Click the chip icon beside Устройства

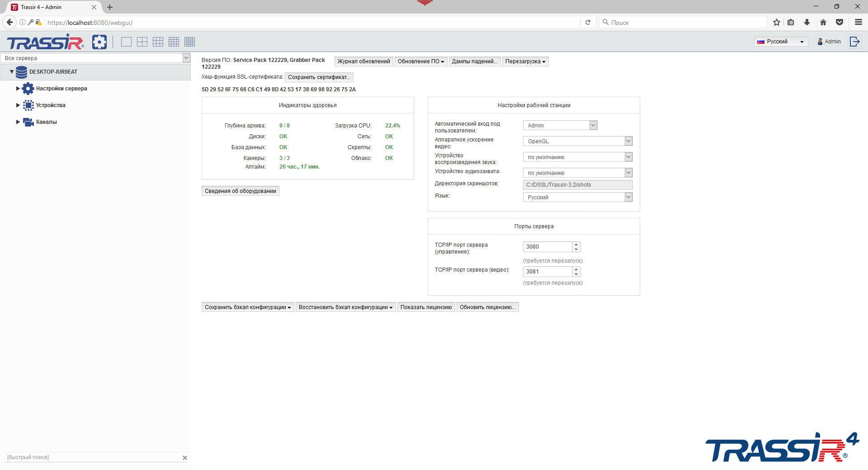28,105
